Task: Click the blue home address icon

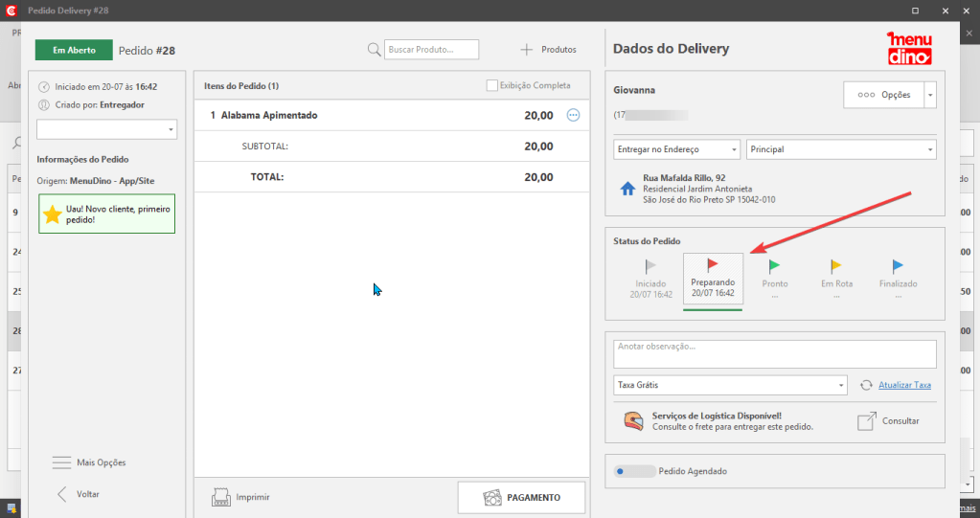Action: click(x=627, y=189)
